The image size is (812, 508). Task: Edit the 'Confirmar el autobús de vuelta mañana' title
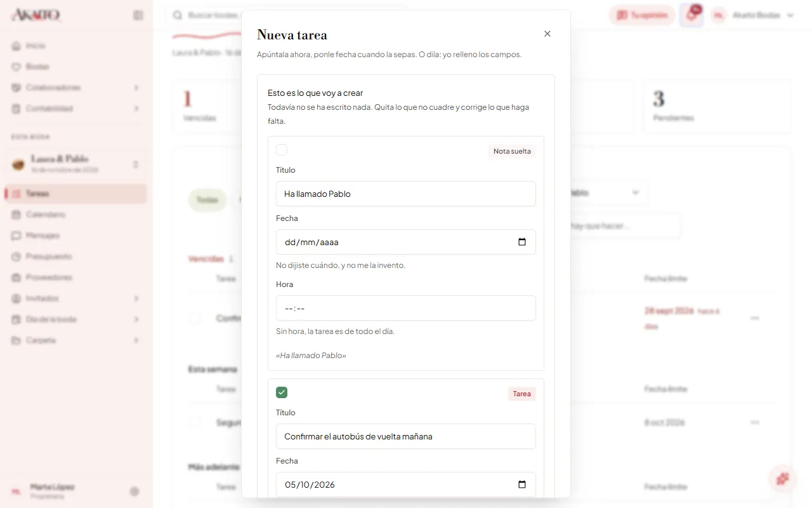(x=406, y=436)
